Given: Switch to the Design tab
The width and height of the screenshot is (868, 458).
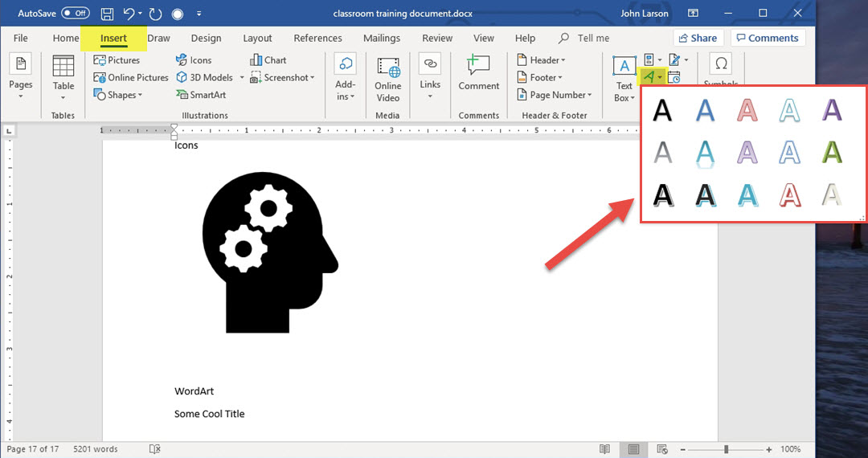Looking at the screenshot, I should tap(206, 38).
